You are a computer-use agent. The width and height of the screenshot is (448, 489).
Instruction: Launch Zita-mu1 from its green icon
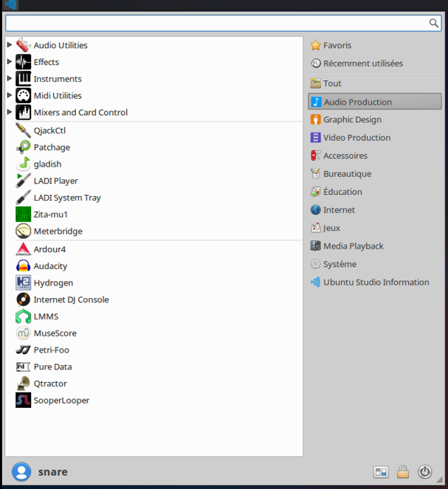[x=23, y=214]
